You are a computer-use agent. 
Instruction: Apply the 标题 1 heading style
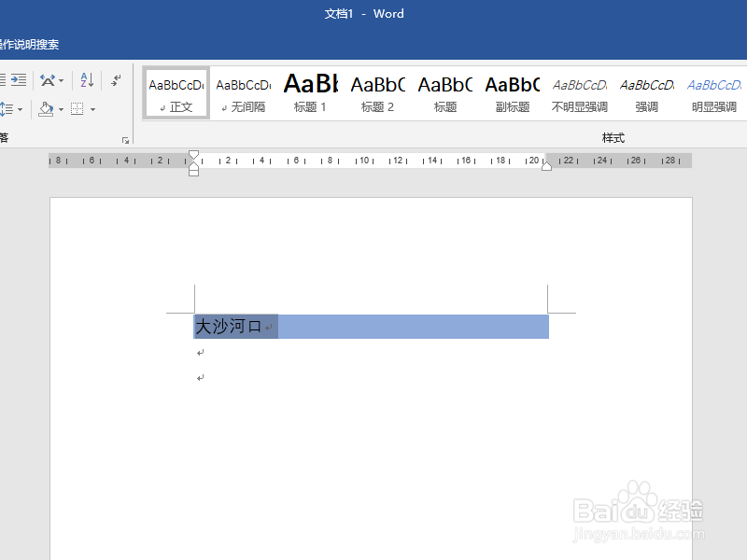tap(311, 92)
